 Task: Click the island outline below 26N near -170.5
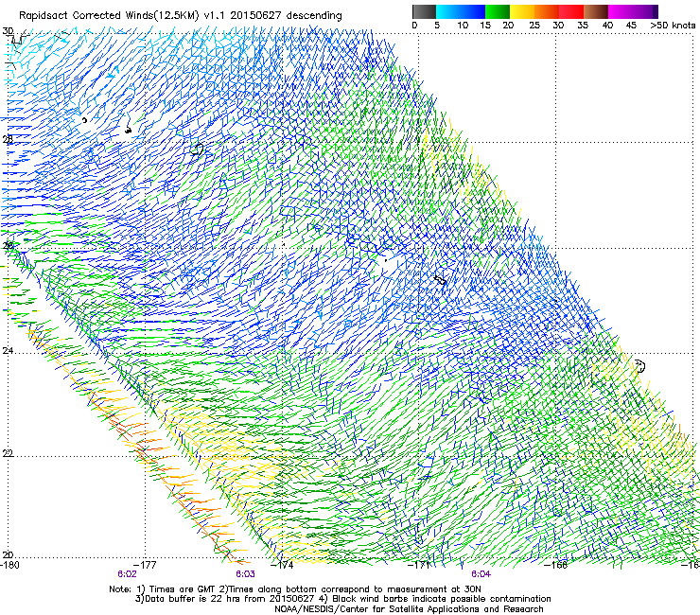point(440,280)
